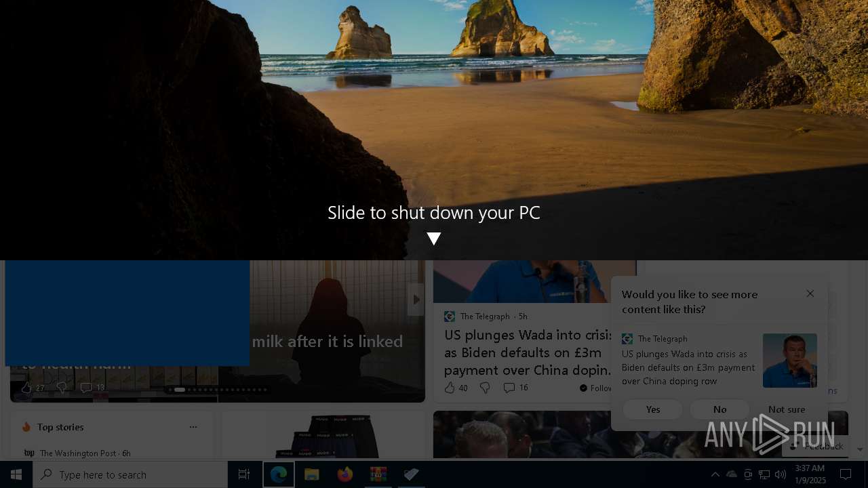Like the milk story with 27 likes
The height and width of the screenshot is (488, 868).
33,388
